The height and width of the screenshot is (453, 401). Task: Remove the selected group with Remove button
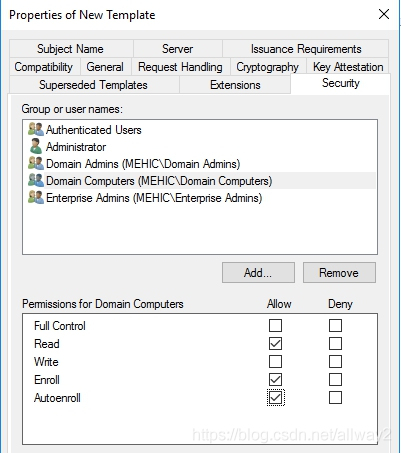339,273
